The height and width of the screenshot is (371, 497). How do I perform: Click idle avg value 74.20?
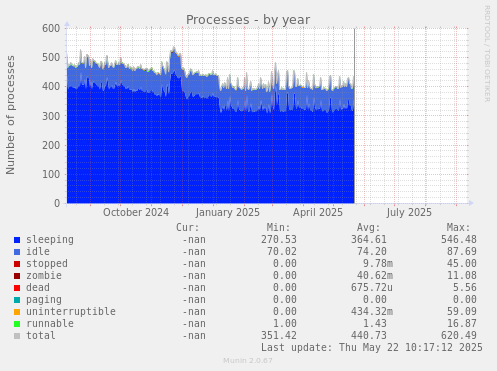point(372,252)
